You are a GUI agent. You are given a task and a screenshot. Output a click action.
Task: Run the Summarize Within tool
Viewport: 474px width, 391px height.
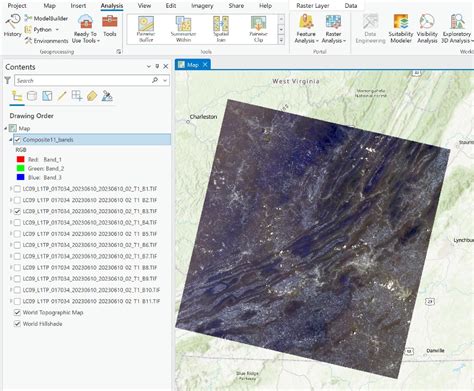click(183, 29)
